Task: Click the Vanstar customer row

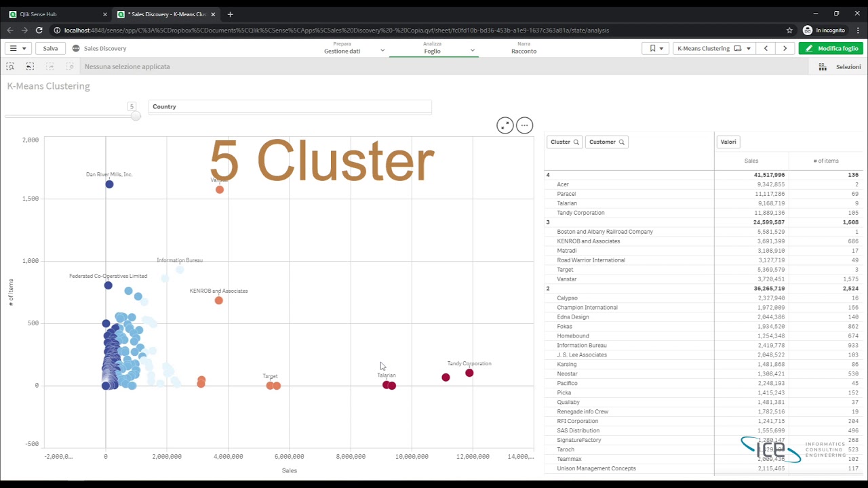Action: [x=703, y=279]
